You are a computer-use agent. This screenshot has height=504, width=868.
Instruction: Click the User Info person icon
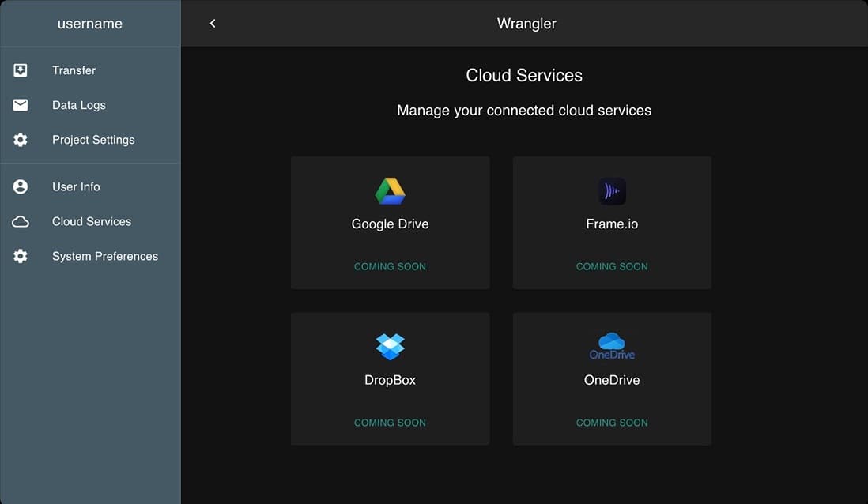21,187
